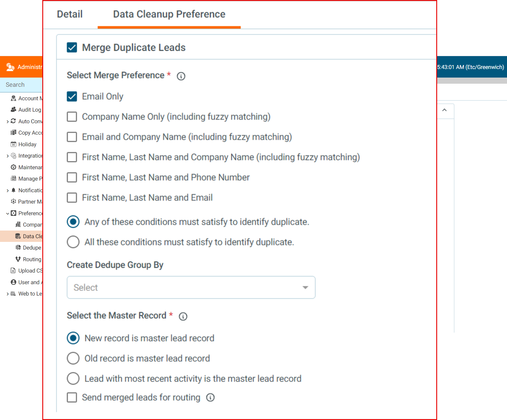Viewport: 507px width, 420px height.
Task: Click the Auto Conv refresh icon
Action: tap(13, 121)
